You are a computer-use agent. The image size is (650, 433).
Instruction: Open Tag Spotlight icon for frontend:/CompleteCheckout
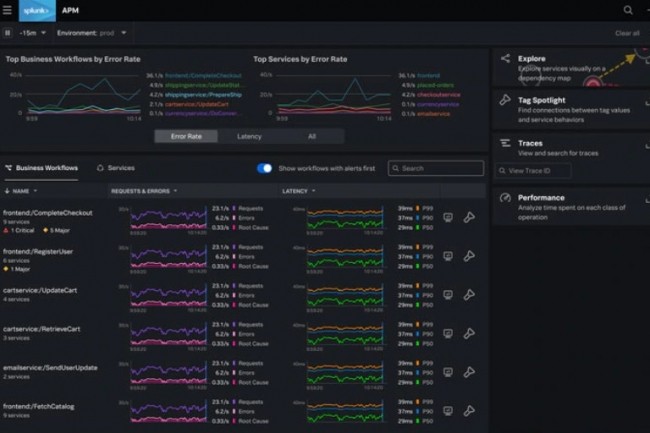pyautogui.click(x=469, y=217)
